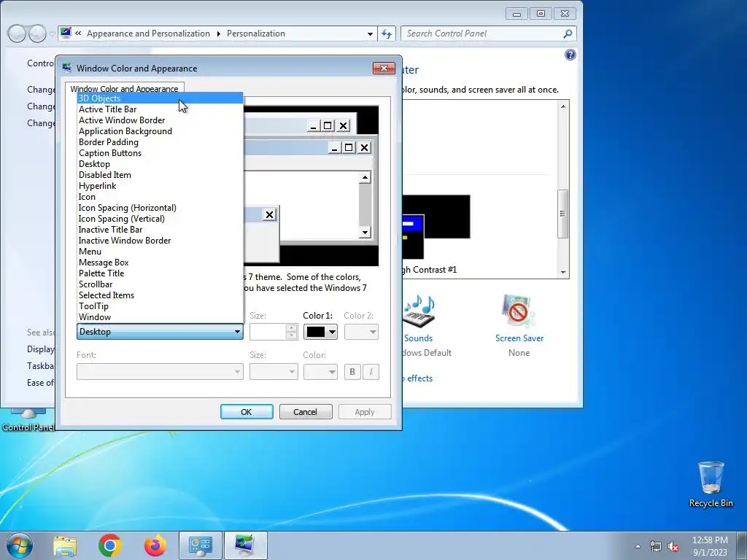The image size is (747, 560).
Task: Pick Scrollbar in the item list
Action: click(x=160, y=284)
